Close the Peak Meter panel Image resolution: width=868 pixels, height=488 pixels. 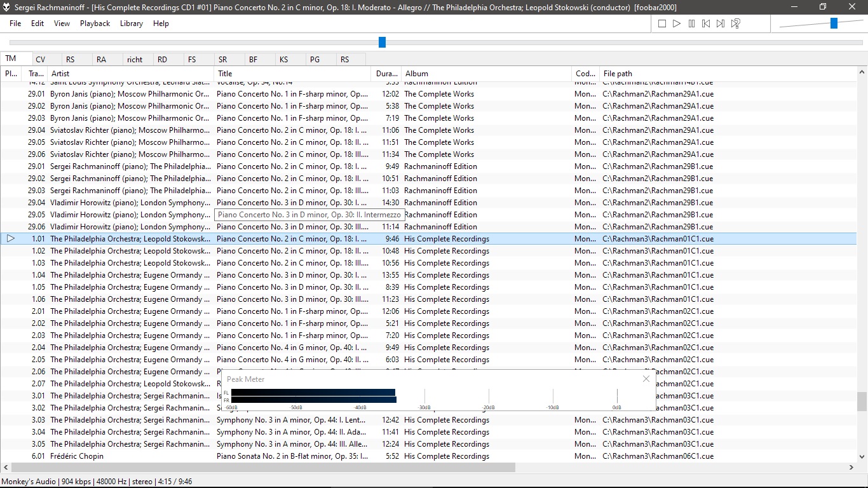coord(646,379)
